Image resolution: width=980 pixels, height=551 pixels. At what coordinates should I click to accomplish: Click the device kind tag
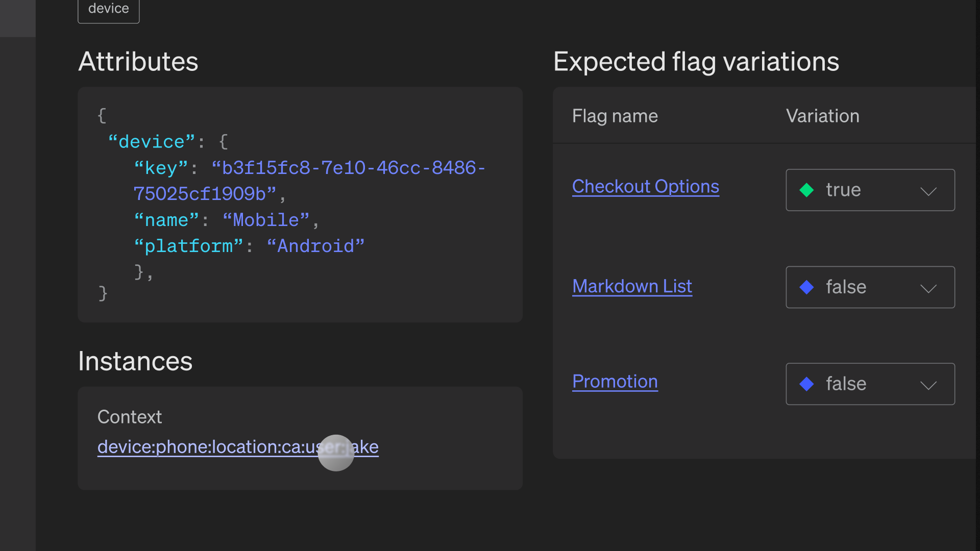point(108,9)
